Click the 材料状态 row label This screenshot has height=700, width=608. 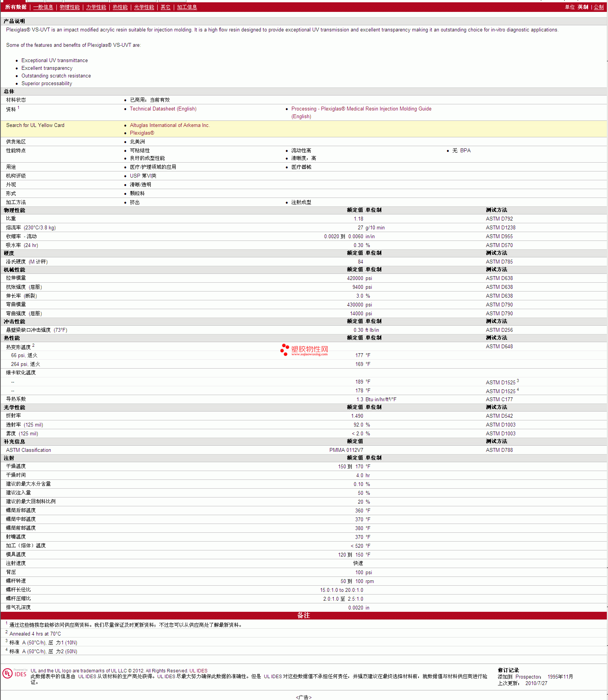click(16, 100)
